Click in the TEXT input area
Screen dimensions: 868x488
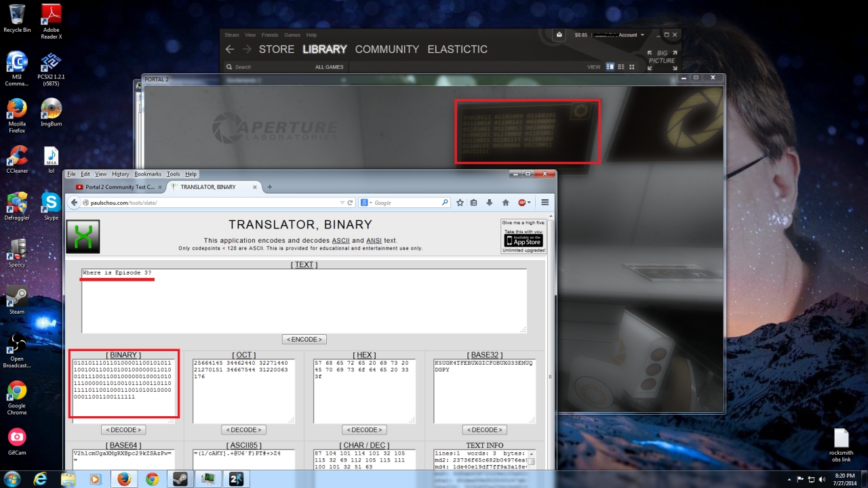pos(304,301)
